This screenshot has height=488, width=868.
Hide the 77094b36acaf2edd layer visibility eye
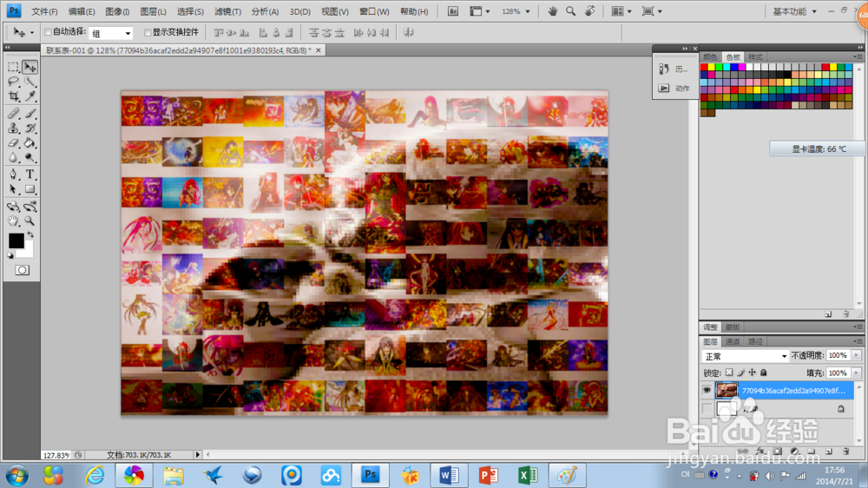click(707, 390)
